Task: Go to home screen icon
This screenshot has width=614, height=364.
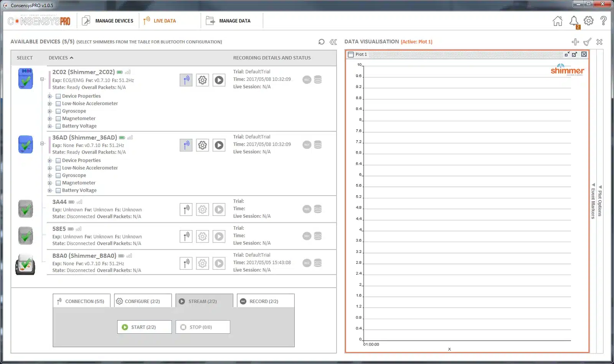Action: tap(558, 21)
